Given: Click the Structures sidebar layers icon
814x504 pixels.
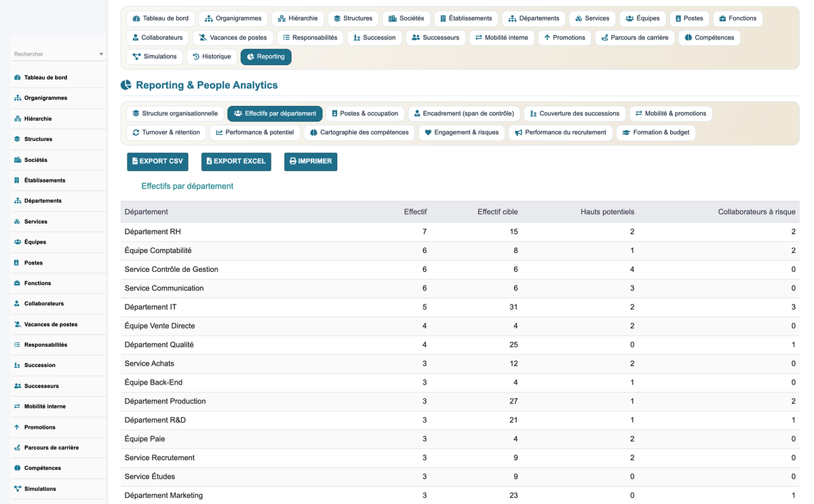Looking at the screenshot, I should click(17, 139).
